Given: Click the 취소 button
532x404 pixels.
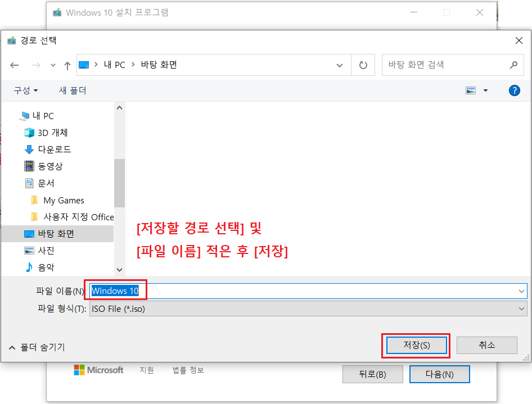Looking at the screenshot, I should (x=487, y=346).
